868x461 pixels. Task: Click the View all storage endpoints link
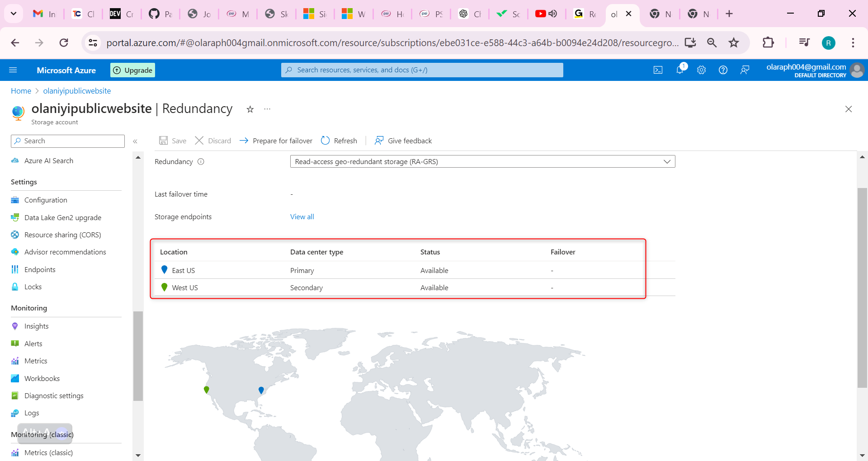pos(302,216)
